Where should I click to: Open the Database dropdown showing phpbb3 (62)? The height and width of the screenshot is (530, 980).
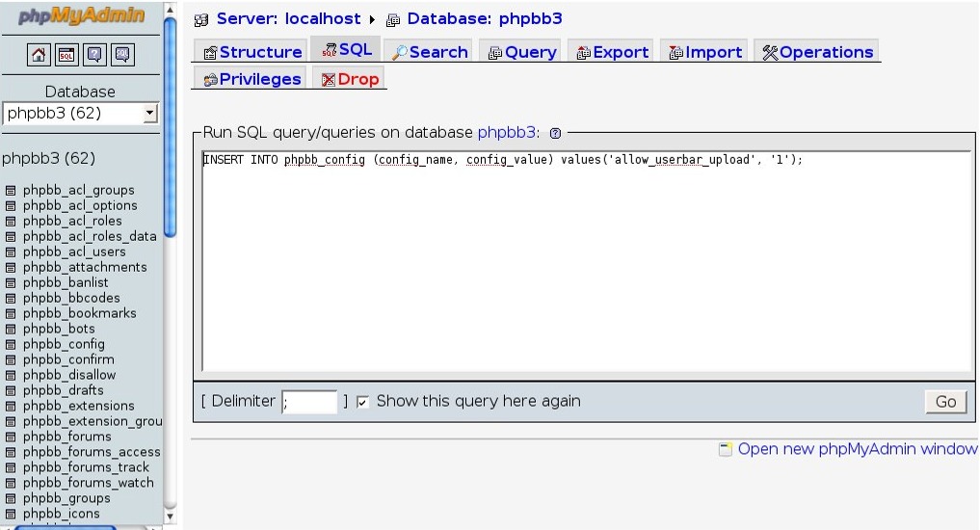(81, 113)
